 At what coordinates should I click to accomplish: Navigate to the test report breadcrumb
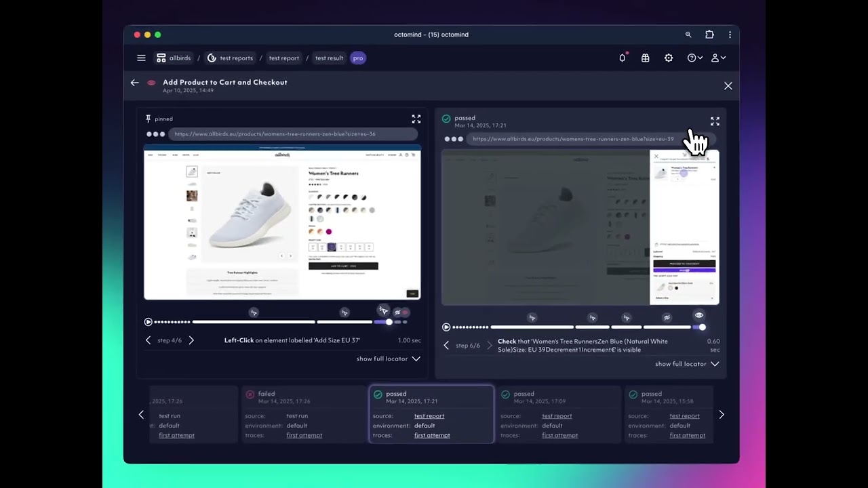284,58
